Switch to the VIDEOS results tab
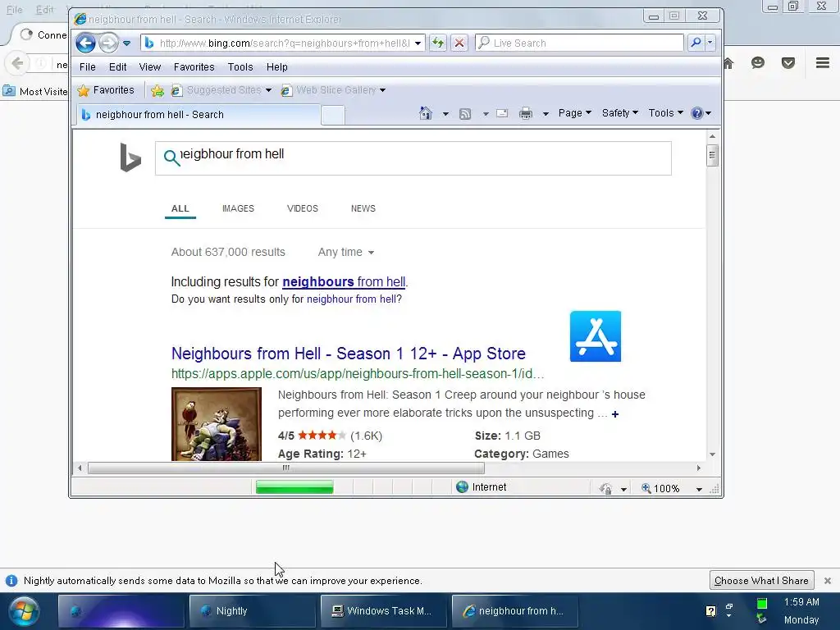 click(302, 208)
